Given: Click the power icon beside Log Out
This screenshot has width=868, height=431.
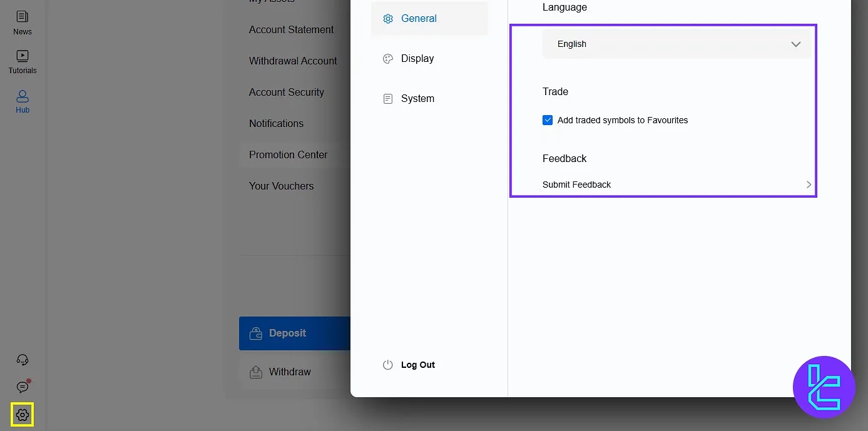Looking at the screenshot, I should (388, 365).
